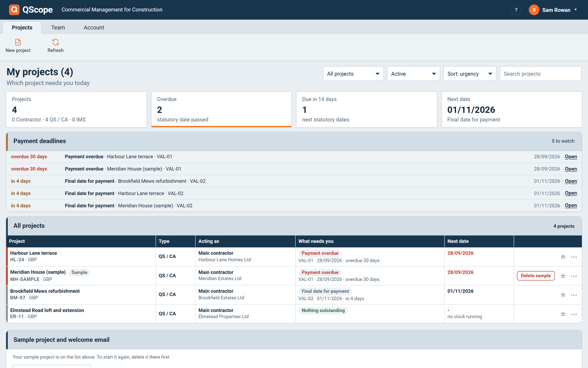This screenshot has width=588, height=368.
Task: Expand the user menu arrow beside Sam Rowan
Action: click(x=576, y=10)
